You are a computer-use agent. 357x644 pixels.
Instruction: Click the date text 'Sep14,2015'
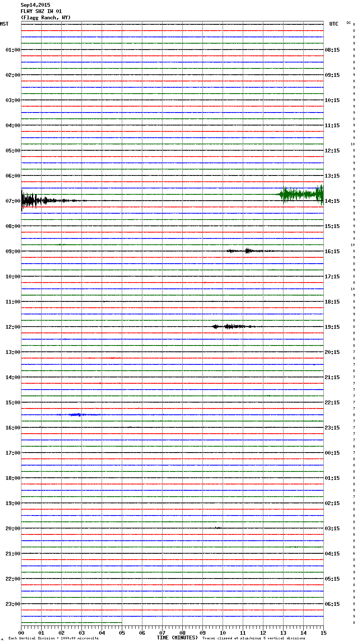pos(35,5)
